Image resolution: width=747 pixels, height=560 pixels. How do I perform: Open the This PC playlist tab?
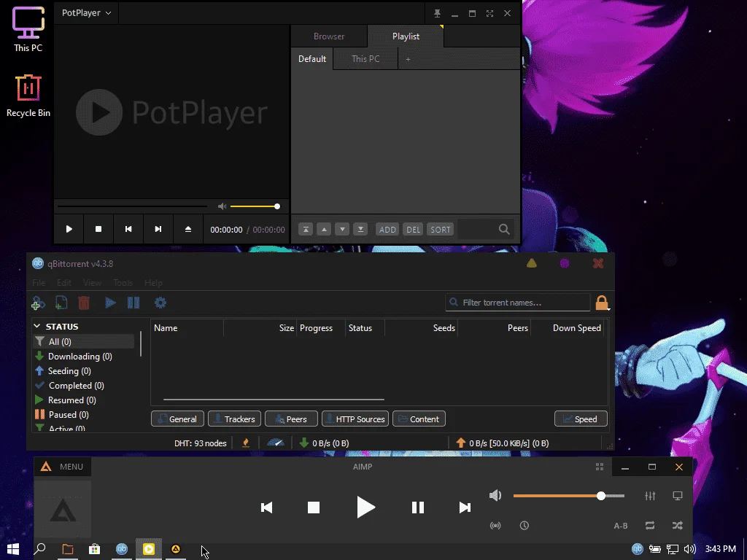pos(365,59)
